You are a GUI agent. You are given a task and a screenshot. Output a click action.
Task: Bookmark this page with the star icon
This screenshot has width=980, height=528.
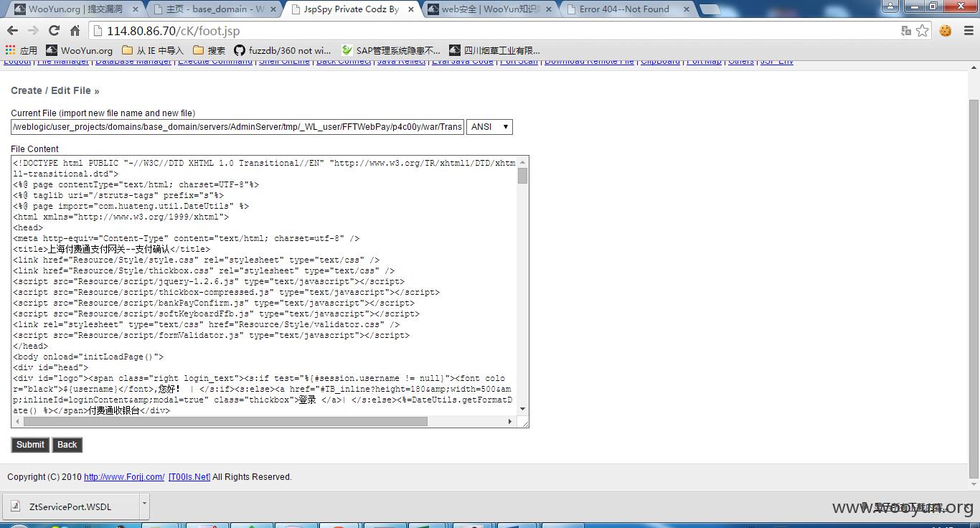point(923,31)
